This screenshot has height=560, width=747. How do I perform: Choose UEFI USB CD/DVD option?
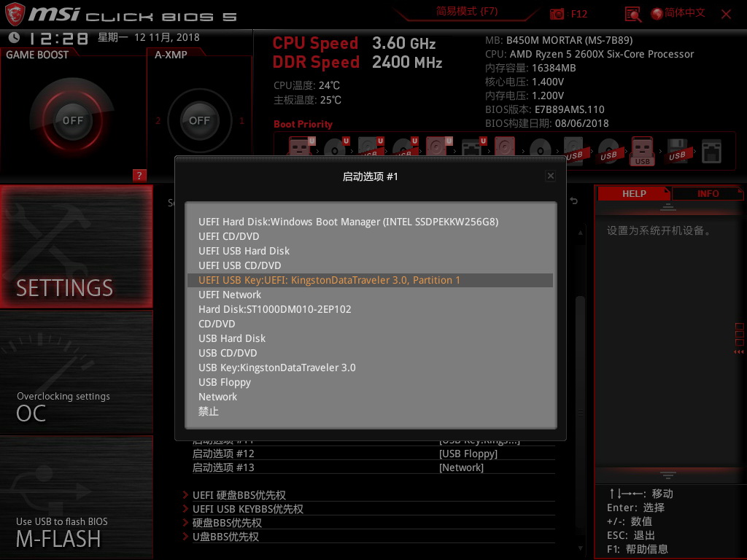(x=370, y=265)
